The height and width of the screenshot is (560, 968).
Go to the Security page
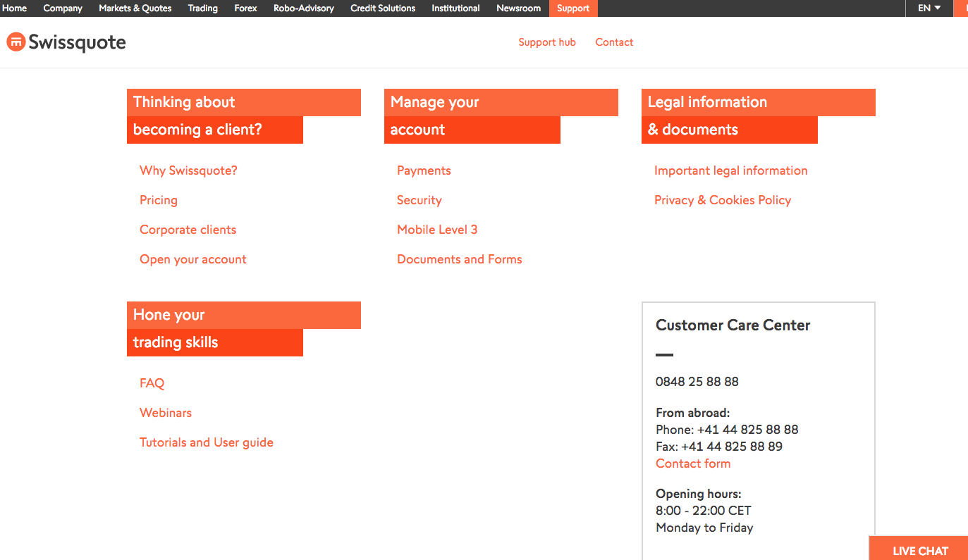(419, 200)
